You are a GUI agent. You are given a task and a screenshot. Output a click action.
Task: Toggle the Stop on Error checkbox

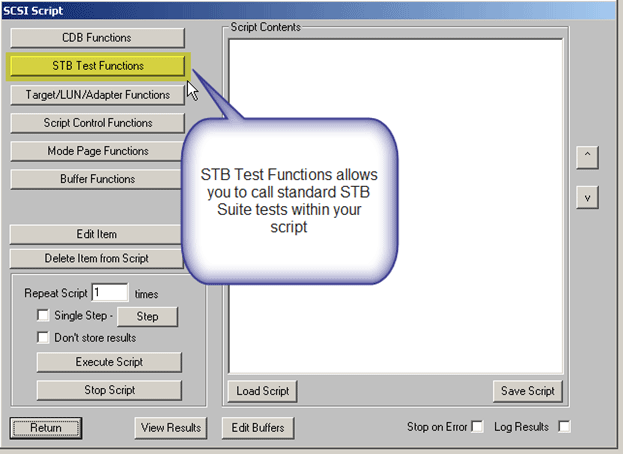(477, 427)
